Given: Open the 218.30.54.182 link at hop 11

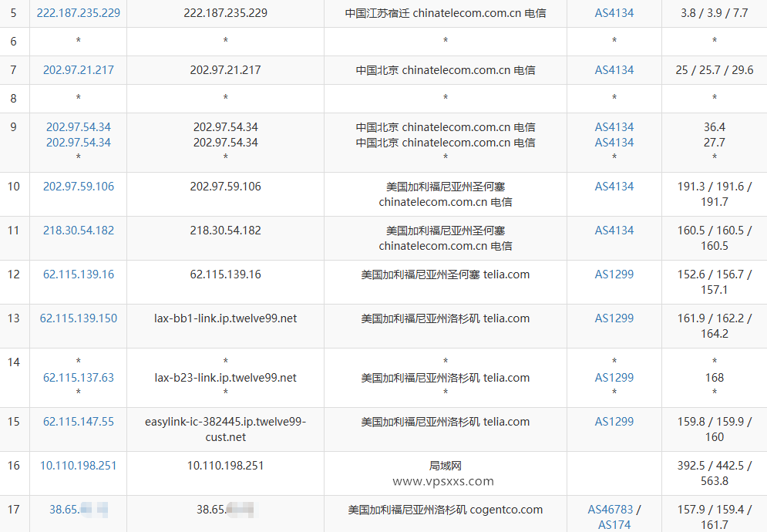Looking at the screenshot, I should click(77, 230).
